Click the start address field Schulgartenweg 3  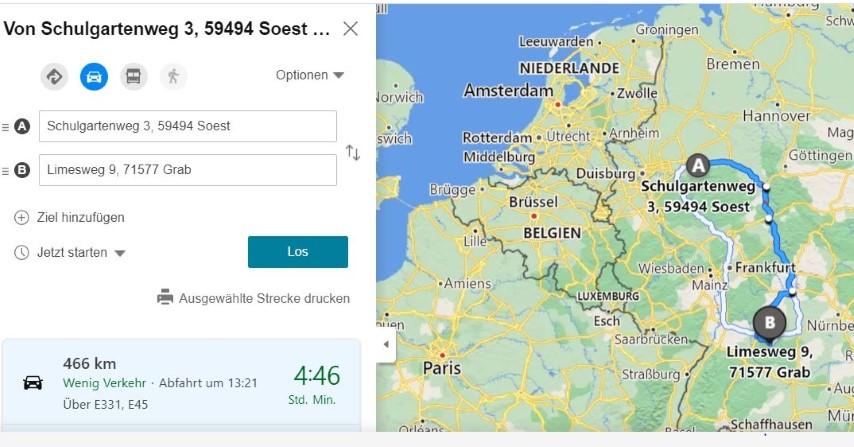pyautogui.click(x=188, y=126)
